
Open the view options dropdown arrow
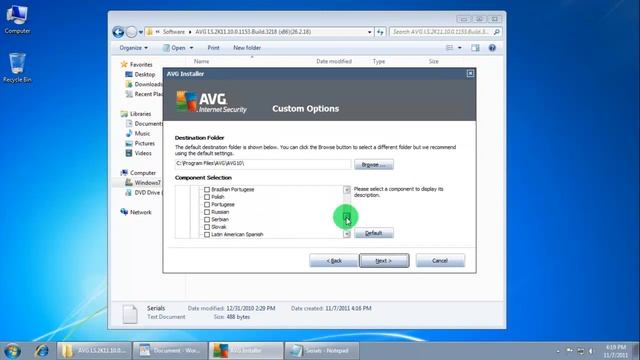460,48
